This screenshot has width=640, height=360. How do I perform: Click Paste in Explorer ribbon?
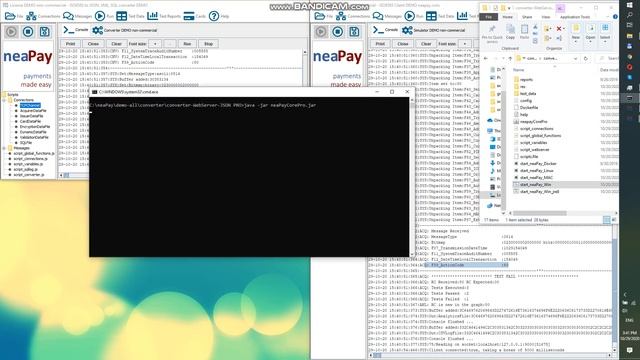click(524, 32)
